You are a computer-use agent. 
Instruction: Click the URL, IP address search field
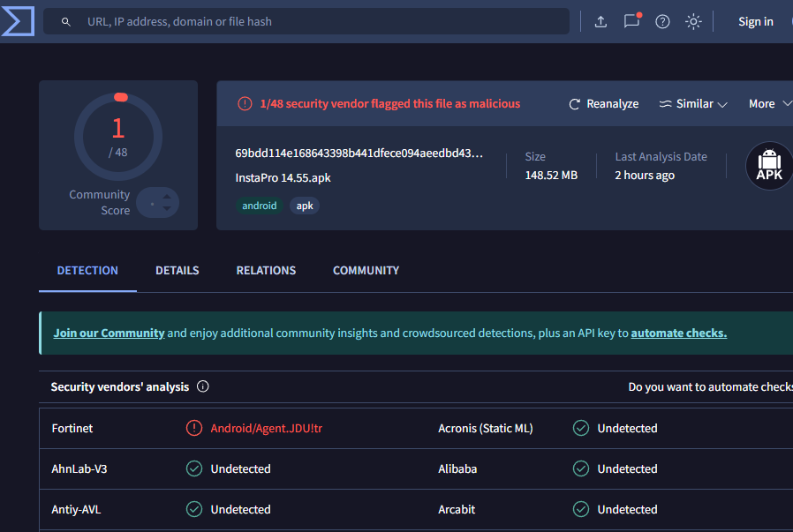coord(318,22)
